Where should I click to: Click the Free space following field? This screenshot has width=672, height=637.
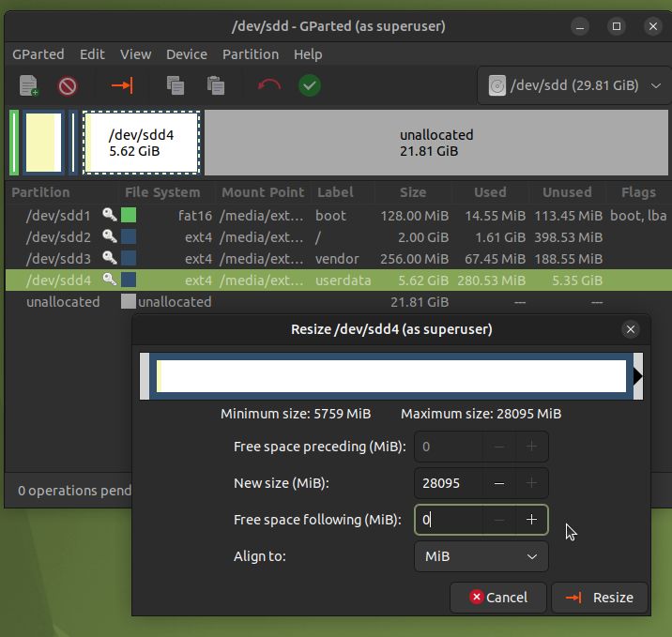coord(449,520)
